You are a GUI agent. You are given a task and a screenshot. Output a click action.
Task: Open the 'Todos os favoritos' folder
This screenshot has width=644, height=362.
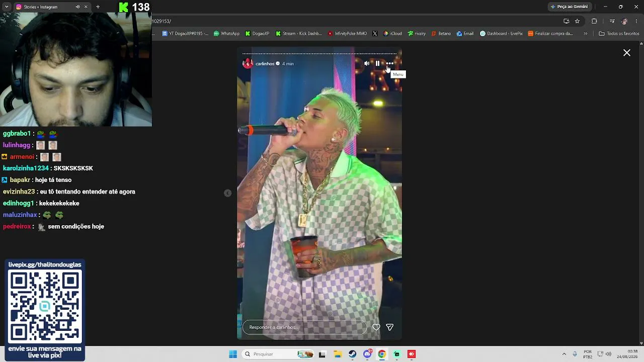[x=619, y=34]
